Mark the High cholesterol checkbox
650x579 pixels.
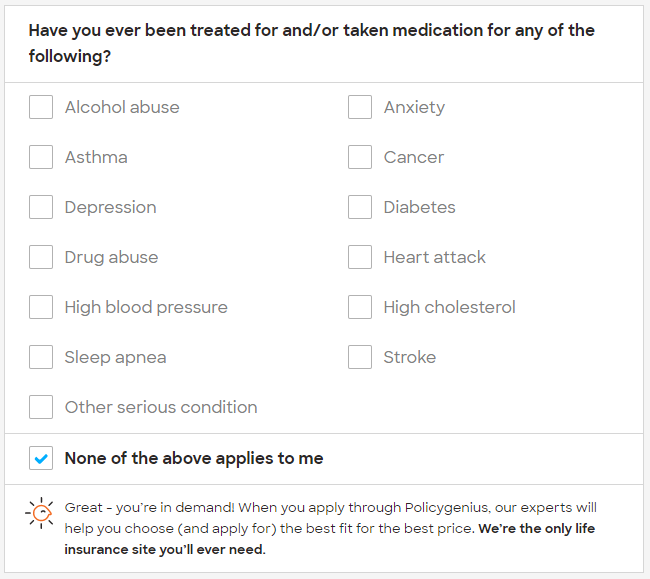(359, 307)
